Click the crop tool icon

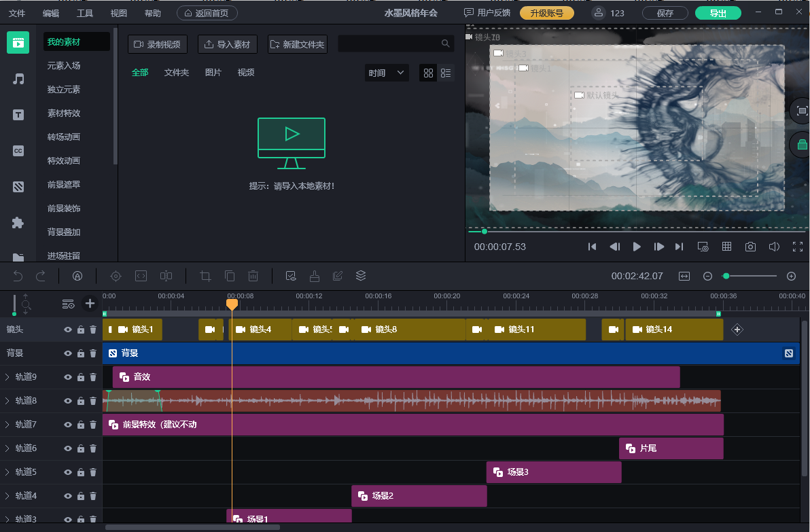pos(206,277)
